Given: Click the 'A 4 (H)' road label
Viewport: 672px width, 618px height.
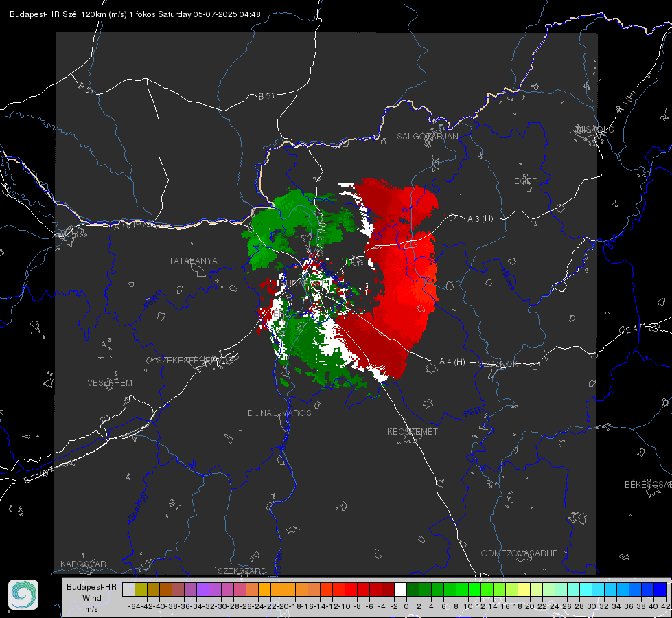Looking at the screenshot, I should click(452, 362).
